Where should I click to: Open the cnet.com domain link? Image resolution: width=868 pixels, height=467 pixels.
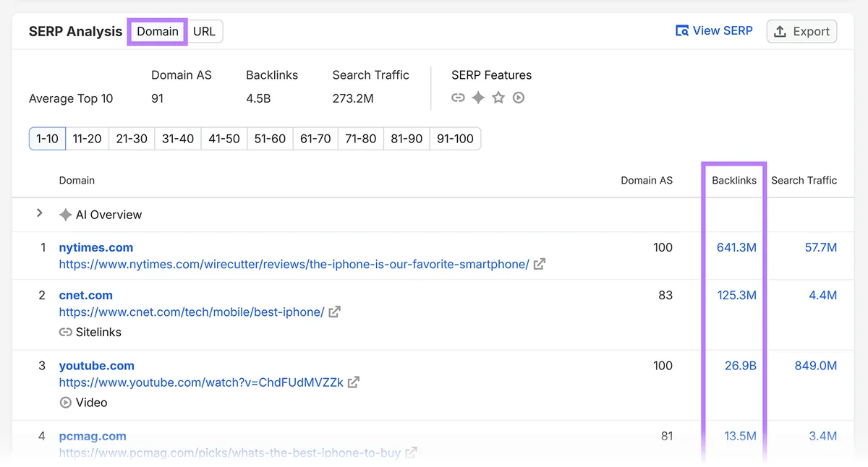tap(86, 295)
